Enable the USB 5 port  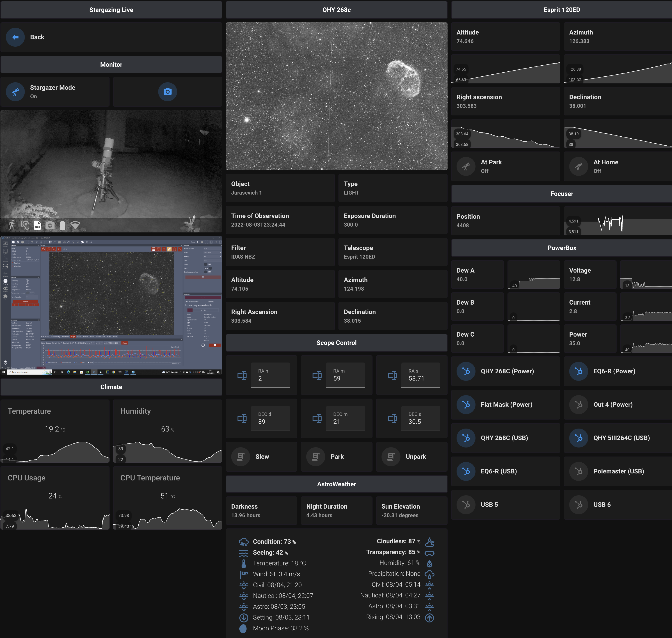click(466, 504)
